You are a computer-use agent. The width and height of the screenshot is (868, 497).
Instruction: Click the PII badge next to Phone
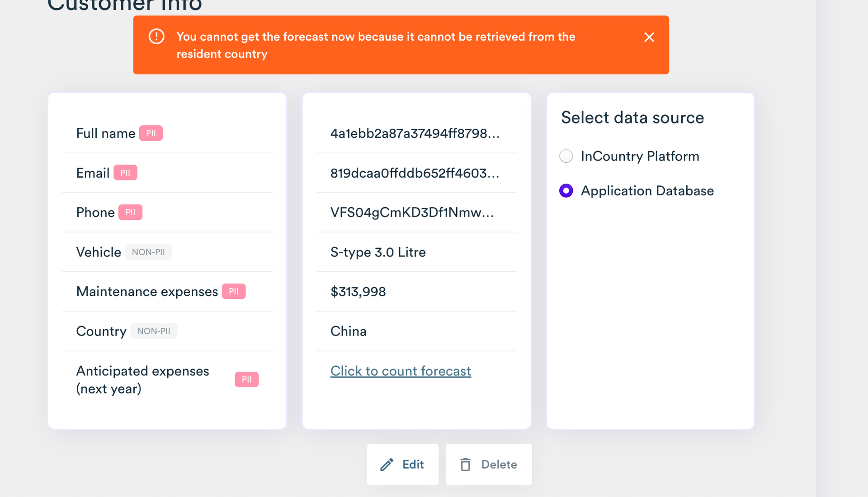[130, 212]
